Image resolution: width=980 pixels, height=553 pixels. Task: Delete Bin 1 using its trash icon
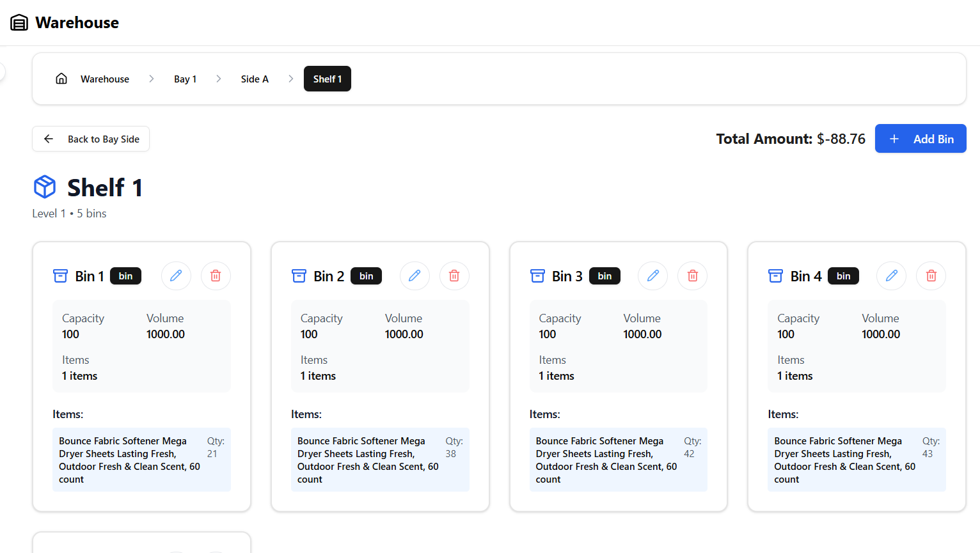pyautogui.click(x=216, y=276)
